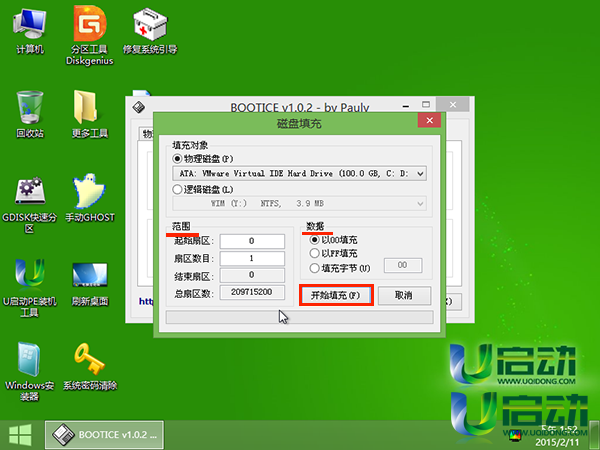Close the 磁盘填充 dialog

click(x=429, y=121)
